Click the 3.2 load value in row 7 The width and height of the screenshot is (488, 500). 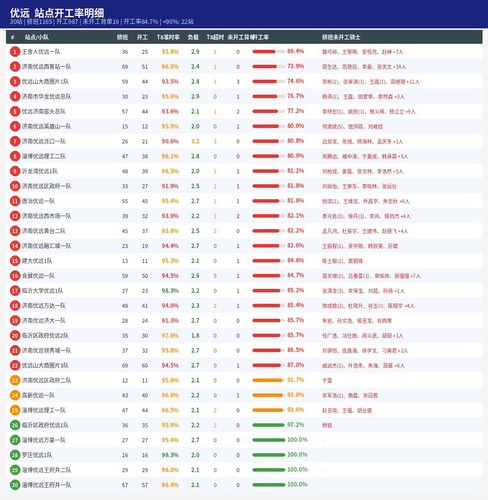pos(195,141)
